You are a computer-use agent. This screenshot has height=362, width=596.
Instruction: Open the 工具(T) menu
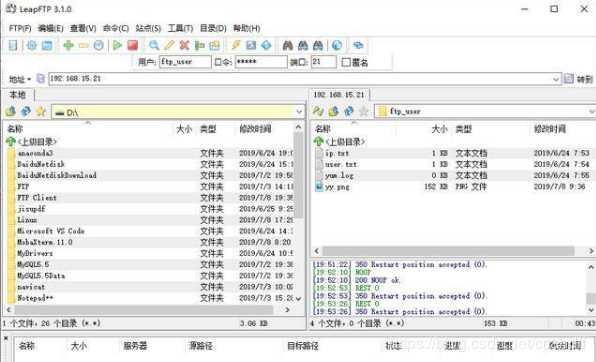click(181, 29)
